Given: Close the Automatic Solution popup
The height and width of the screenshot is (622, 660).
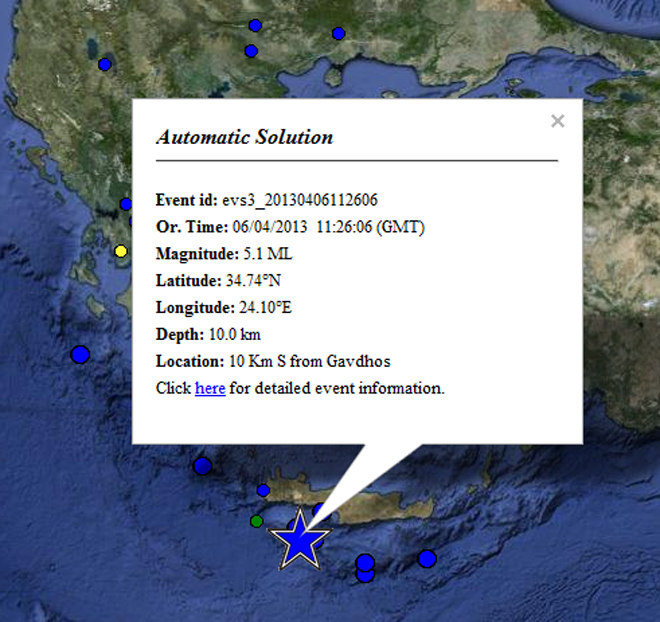Looking at the screenshot, I should (558, 121).
